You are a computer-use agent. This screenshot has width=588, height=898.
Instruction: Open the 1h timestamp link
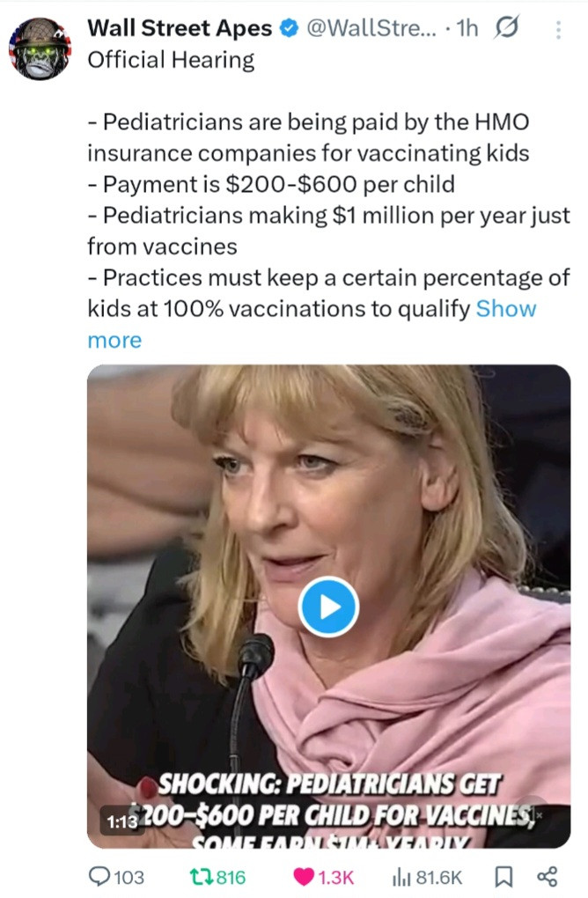[466, 29]
